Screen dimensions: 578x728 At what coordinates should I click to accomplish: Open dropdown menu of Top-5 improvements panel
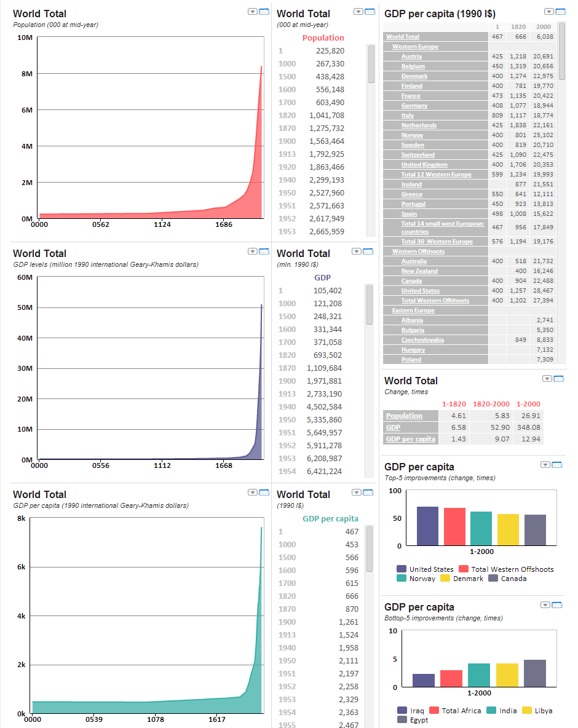(x=545, y=465)
